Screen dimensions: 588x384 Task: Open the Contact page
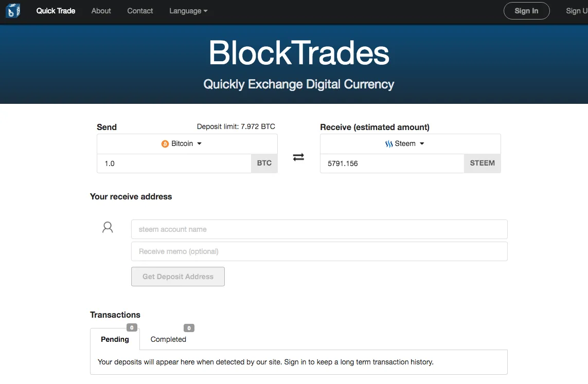point(140,11)
